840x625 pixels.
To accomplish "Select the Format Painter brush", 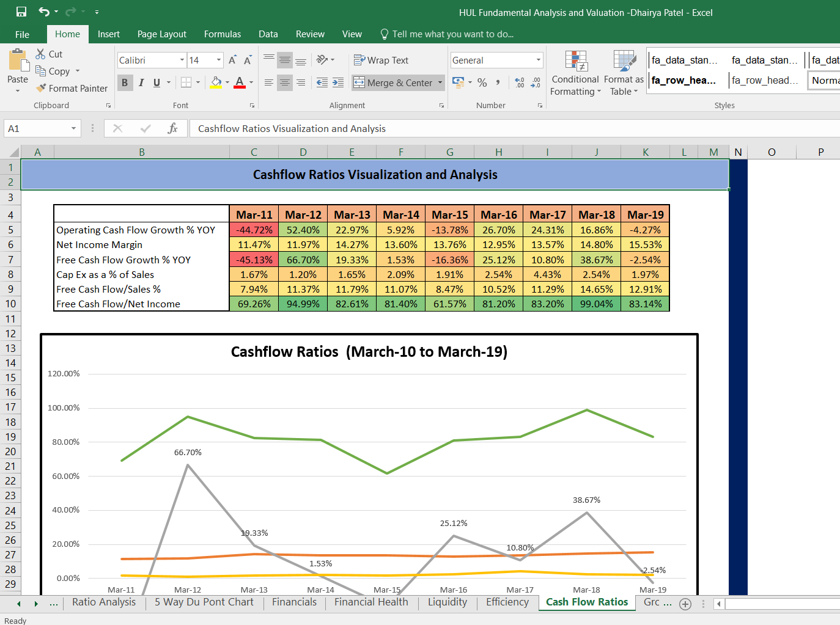I will click(41, 88).
